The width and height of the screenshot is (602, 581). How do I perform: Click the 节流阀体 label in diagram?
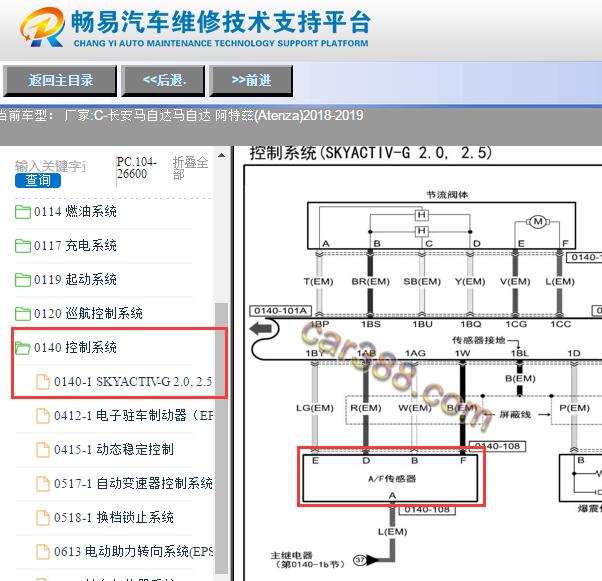point(447,195)
